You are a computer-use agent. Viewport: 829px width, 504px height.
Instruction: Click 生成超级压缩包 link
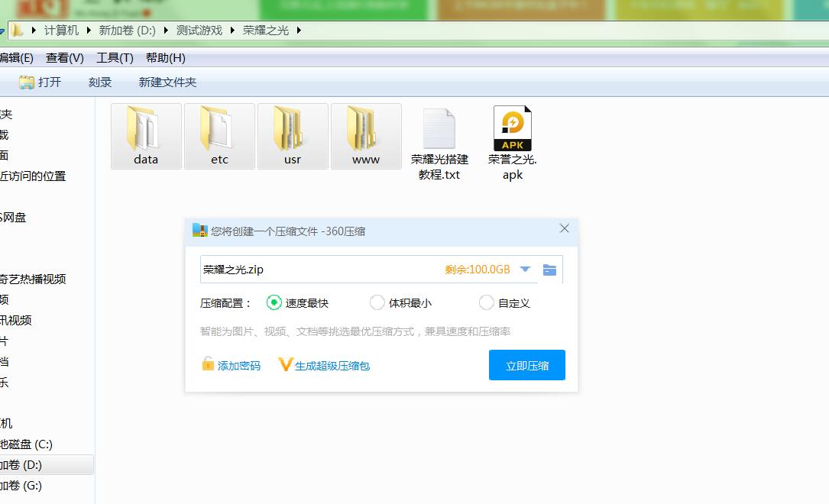click(325, 366)
